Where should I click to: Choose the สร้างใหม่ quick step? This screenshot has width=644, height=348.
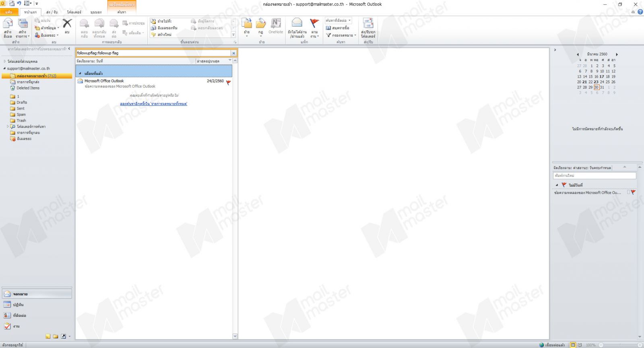coord(161,35)
